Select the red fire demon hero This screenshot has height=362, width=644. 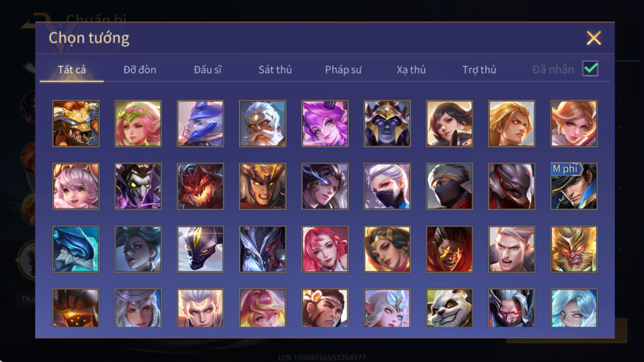coord(201,186)
